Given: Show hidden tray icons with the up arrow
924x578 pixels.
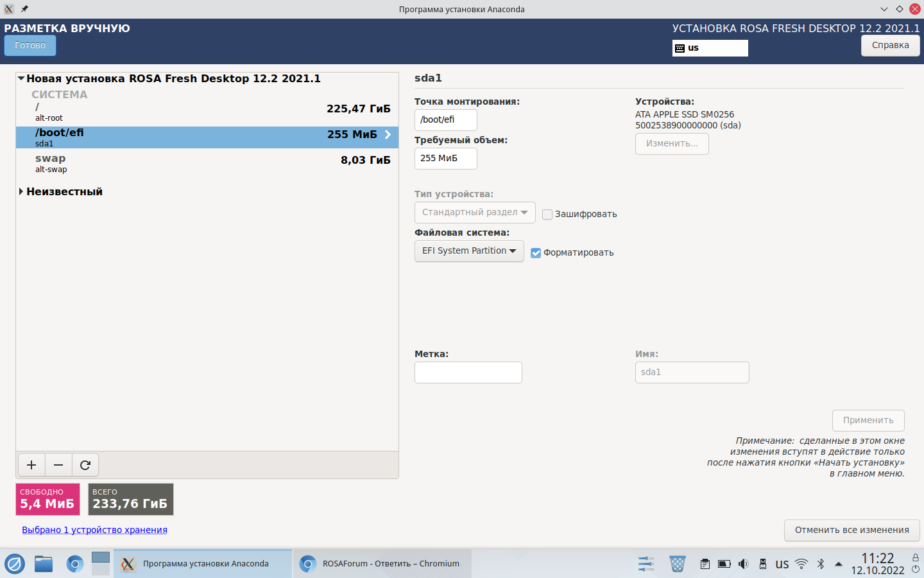Looking at the screenshot, I should tap(838, 564).
